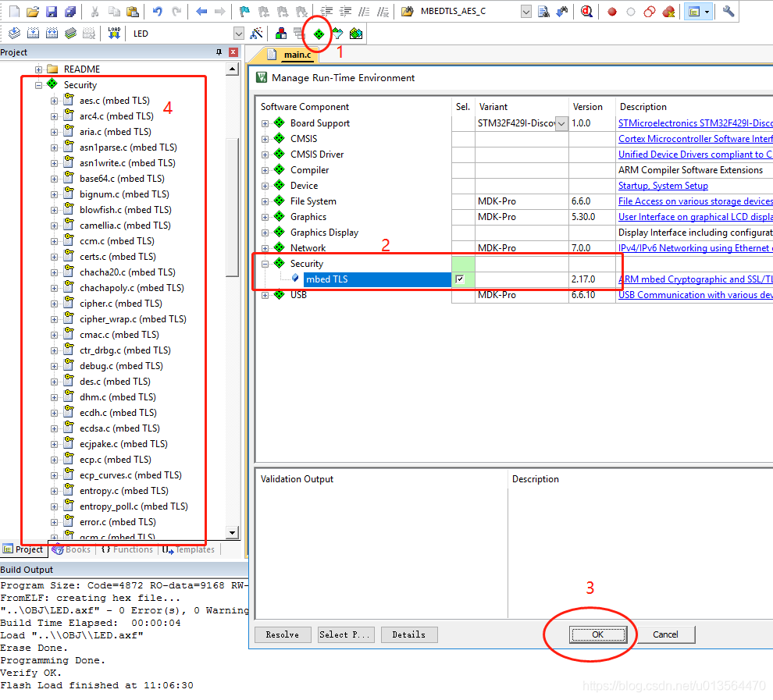Click the Resolve button
The height and width of the screenshot is (700, 773).
coord(283,634)
